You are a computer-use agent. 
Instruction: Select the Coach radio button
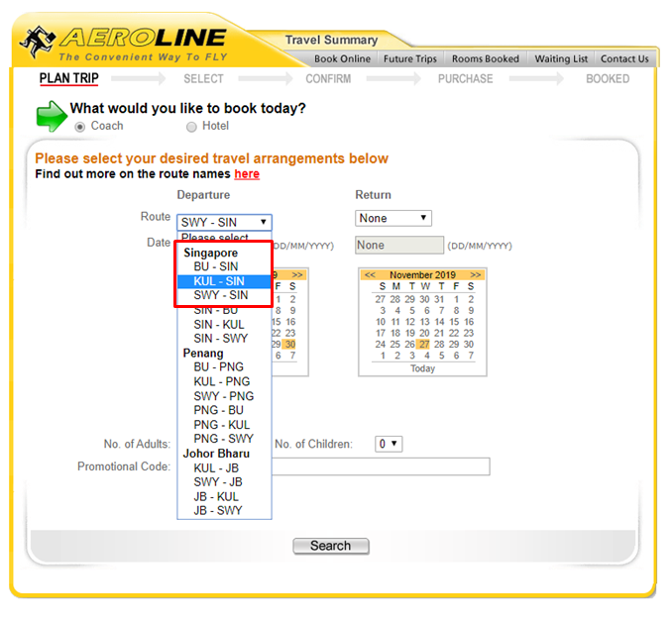click(x=79, y=127)
